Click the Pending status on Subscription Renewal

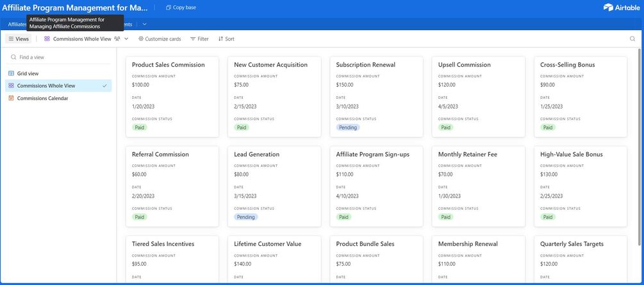pyautogui.click(x=348, y=127)
